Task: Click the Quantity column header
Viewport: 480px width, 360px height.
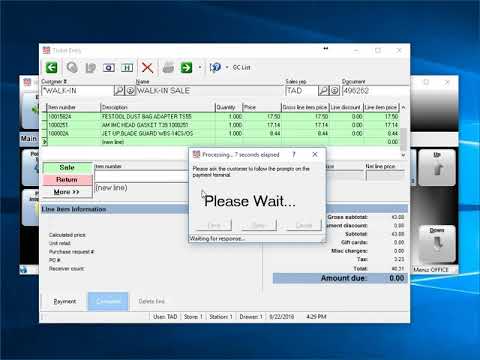Action: [x=228, y=107]
